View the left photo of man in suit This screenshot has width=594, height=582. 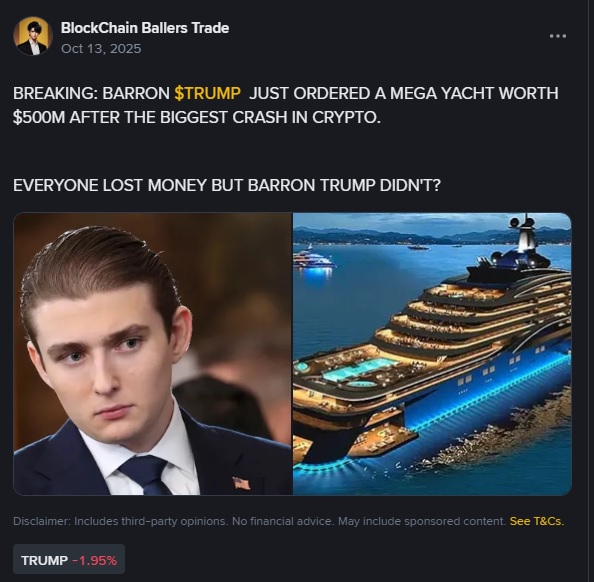pyautogui.click(x=153, y=354)
